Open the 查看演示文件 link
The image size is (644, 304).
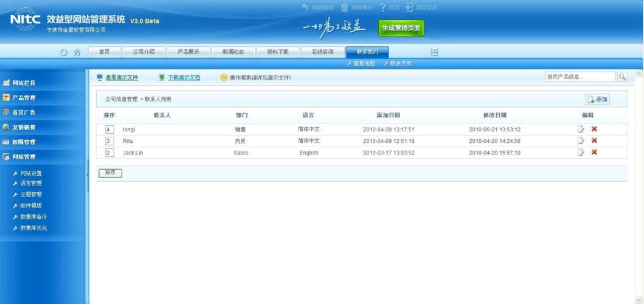point(122,77)
